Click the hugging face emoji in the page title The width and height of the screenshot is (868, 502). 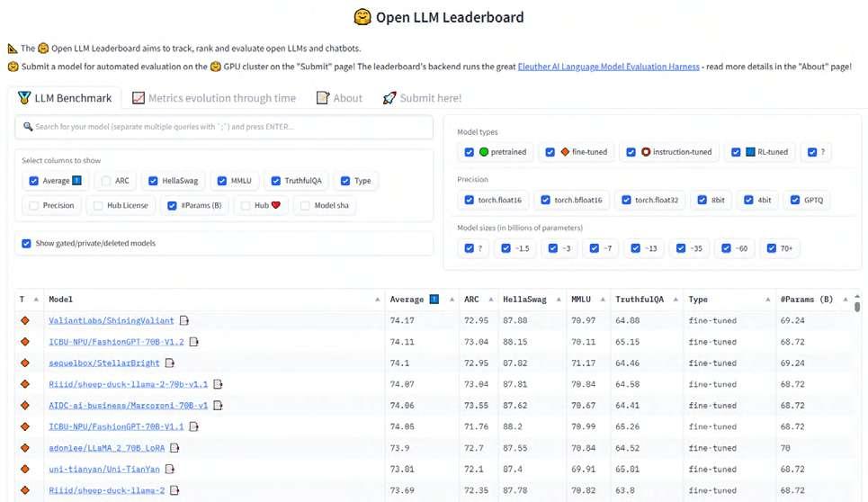pyautogui.click(x=362, y=17)
